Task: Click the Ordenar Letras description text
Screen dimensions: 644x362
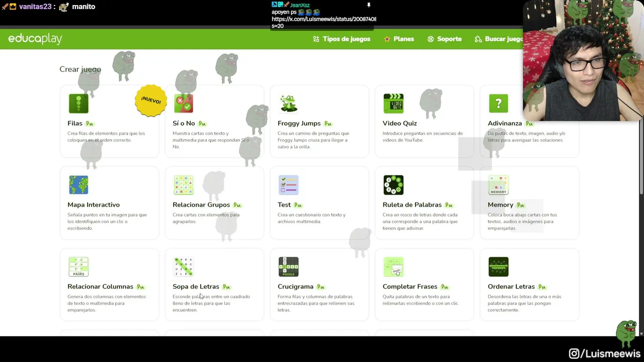Action: 524,303
